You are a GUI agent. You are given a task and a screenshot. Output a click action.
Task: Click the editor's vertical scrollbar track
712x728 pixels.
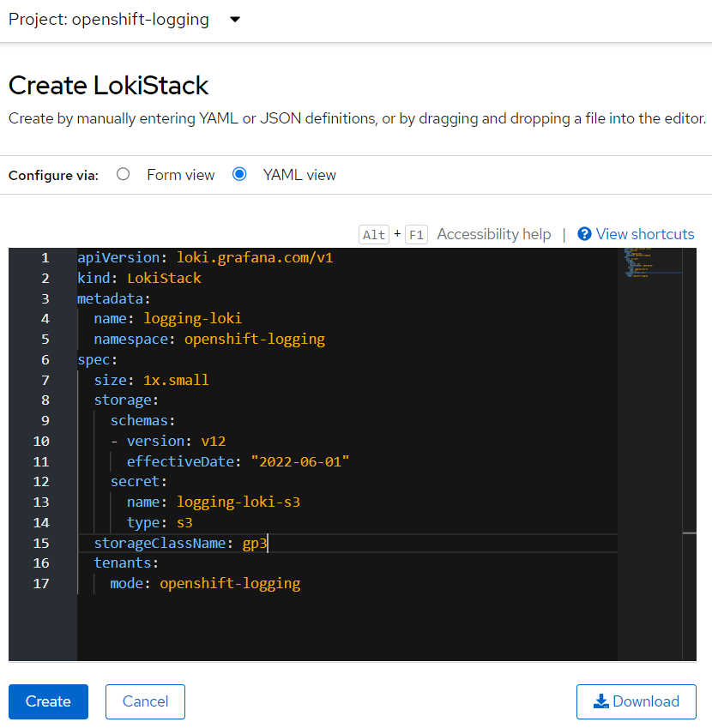pyautogui.click(x=689, y=429)
